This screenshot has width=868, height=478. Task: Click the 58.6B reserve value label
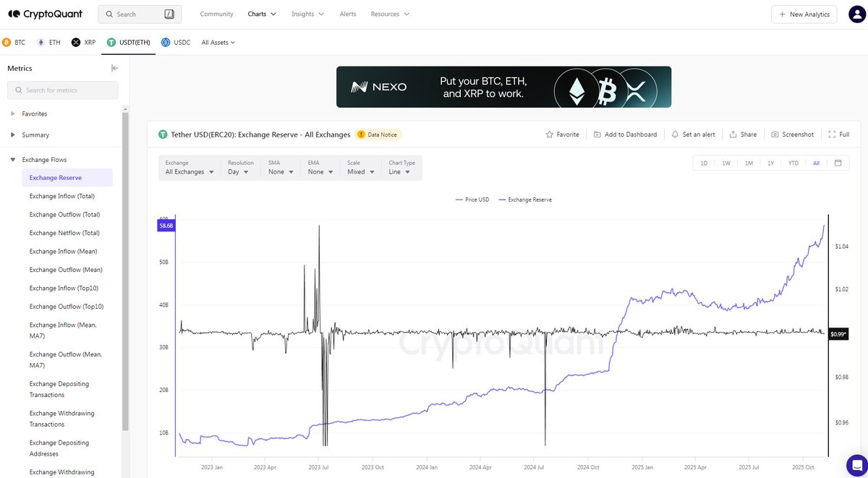click(x=166, y=226)
